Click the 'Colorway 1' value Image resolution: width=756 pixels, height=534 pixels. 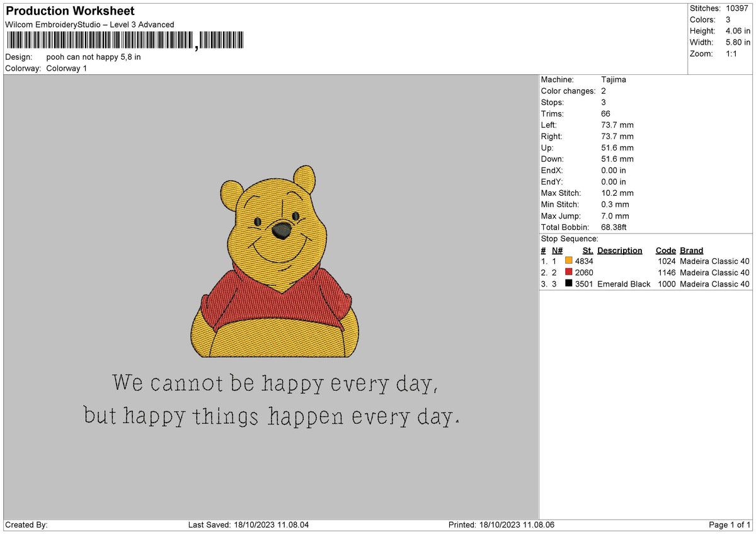click(67, 68)
